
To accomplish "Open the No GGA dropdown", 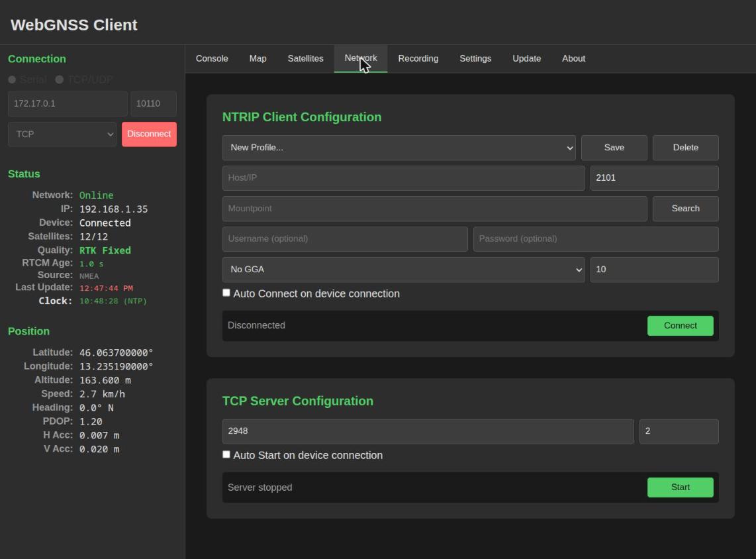I will pos(404,269).
